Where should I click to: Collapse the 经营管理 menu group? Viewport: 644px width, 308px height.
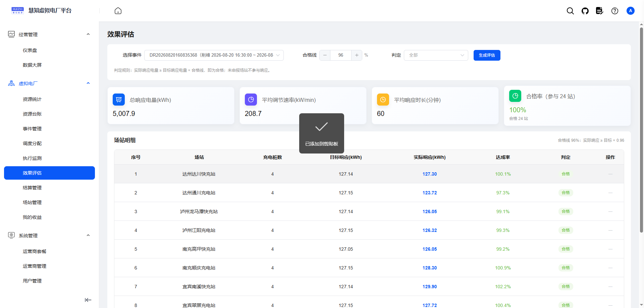[88, 34]
